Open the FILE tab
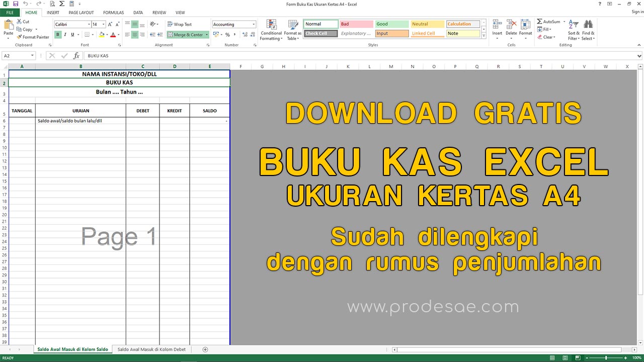This screenshot has width=644, height=362. 10,13
